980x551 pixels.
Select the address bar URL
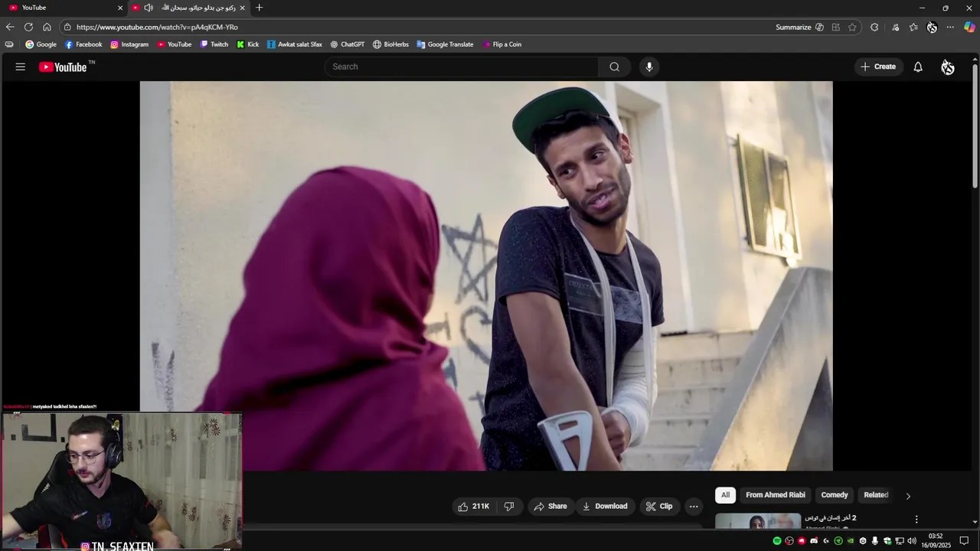coord(157,27)
